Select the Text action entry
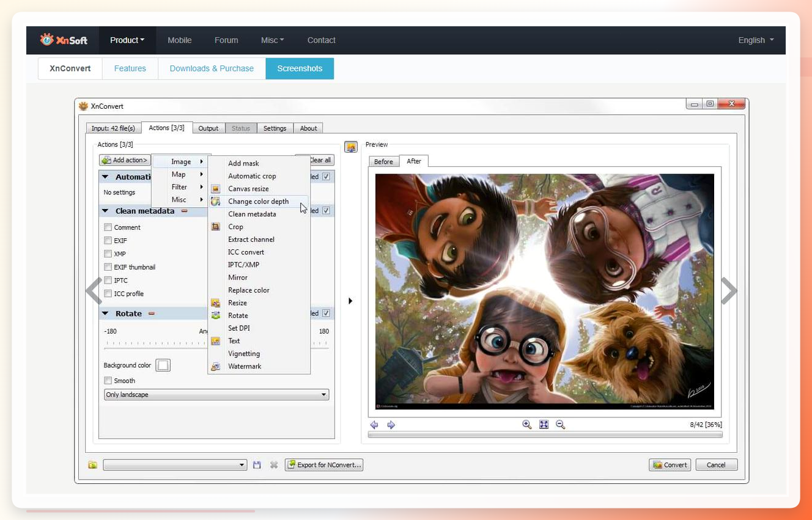 tap(234, 341)
